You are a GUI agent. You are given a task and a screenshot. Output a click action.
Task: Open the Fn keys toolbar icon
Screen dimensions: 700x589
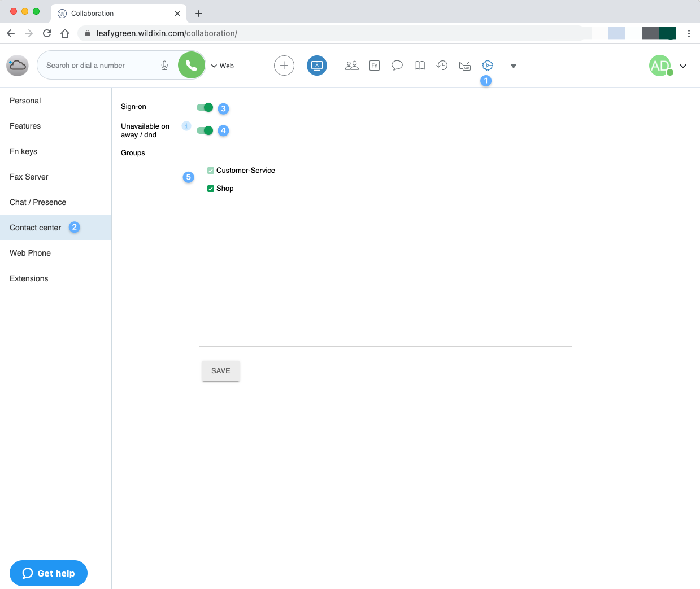pos(374,66)
